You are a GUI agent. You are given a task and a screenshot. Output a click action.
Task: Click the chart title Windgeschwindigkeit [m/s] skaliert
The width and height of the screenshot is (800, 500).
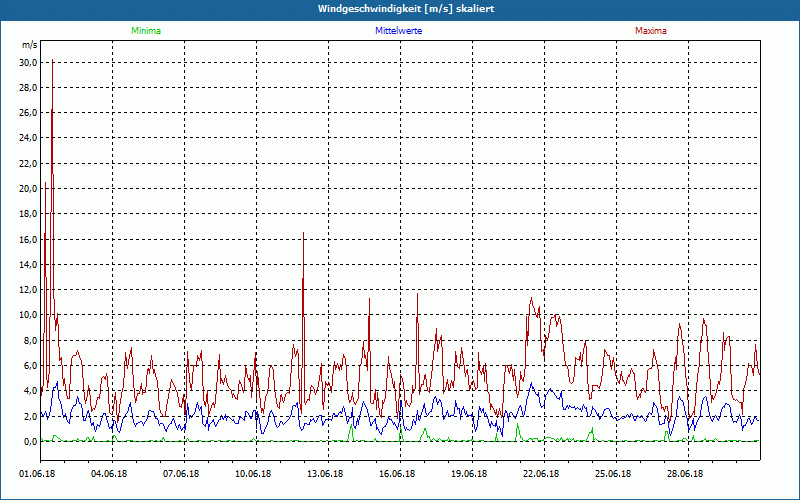406,9
